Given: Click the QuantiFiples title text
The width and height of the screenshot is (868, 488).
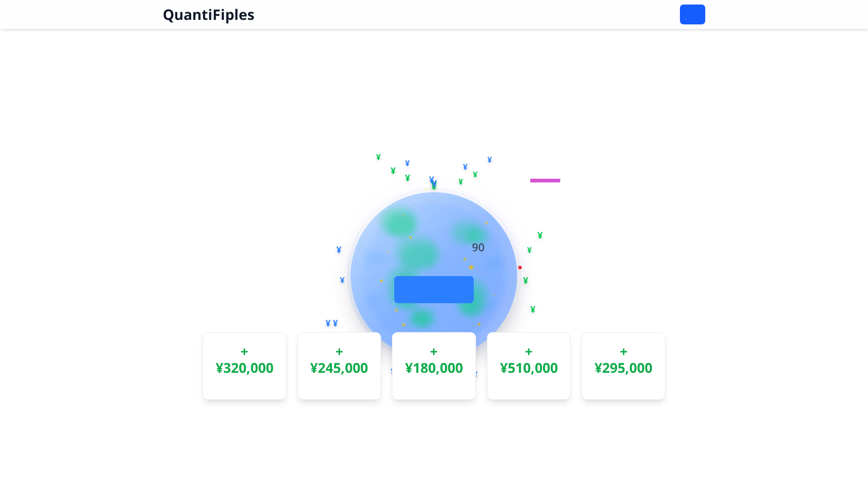Looking at the screenshot, I should point(208,14).
